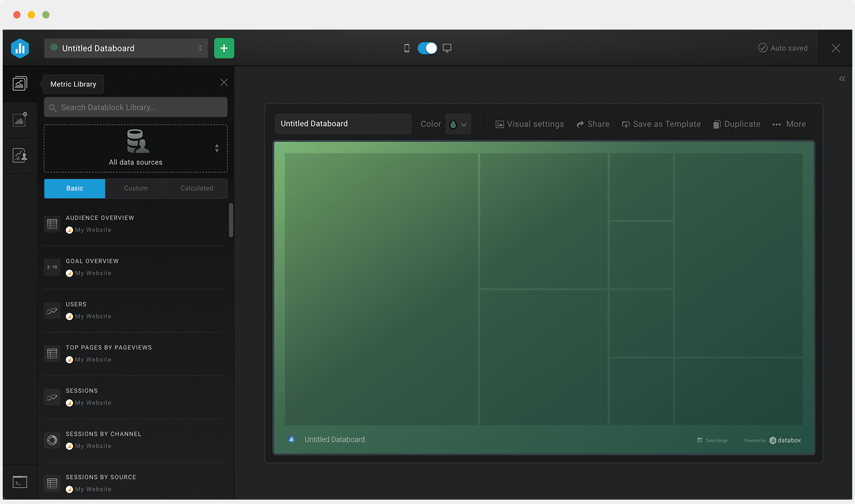Image resolution: width=855 pixels, height=504 pixels.
Task: Click the Sessions by Channel metric icon
Action: tap(52, 440)
